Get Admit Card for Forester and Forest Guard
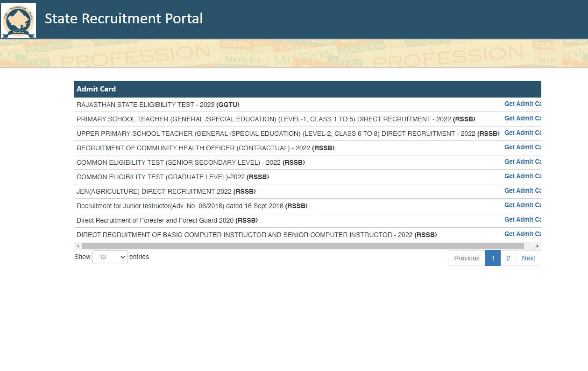 click(522, 220)
